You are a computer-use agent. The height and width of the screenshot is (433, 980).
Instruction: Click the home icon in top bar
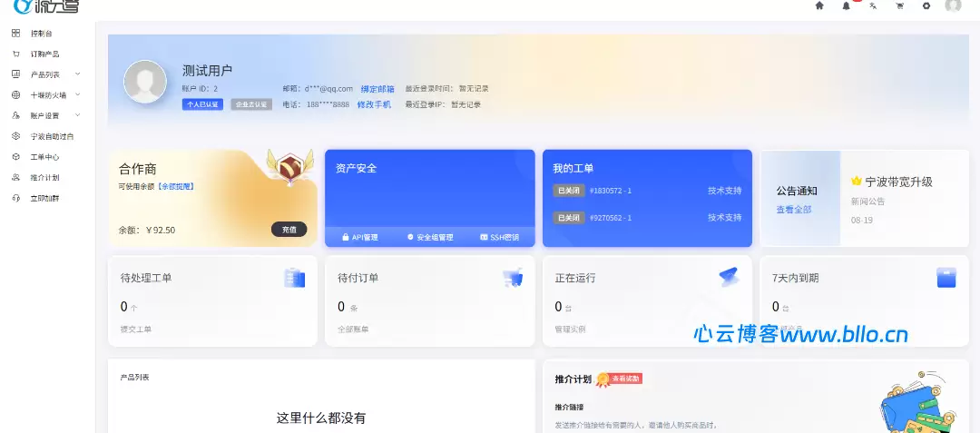tap(819, 5)
